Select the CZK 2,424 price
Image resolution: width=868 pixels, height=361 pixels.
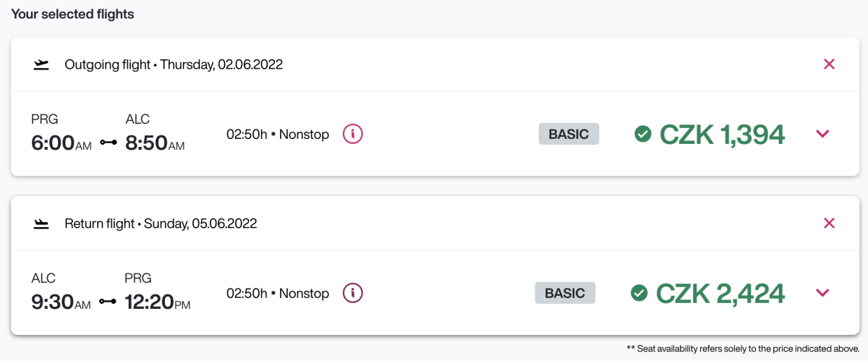click(x=720, y=293)
